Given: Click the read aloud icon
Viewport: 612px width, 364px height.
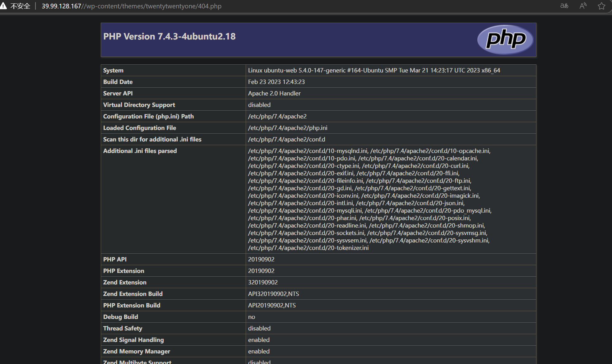Looking at the screenshot, I should pos(583,6).
